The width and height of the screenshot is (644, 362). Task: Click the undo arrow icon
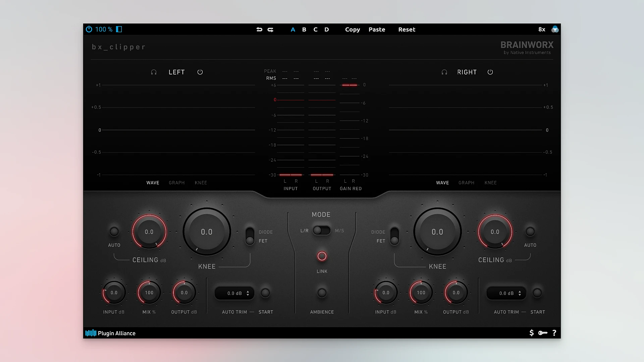[259, 29]
